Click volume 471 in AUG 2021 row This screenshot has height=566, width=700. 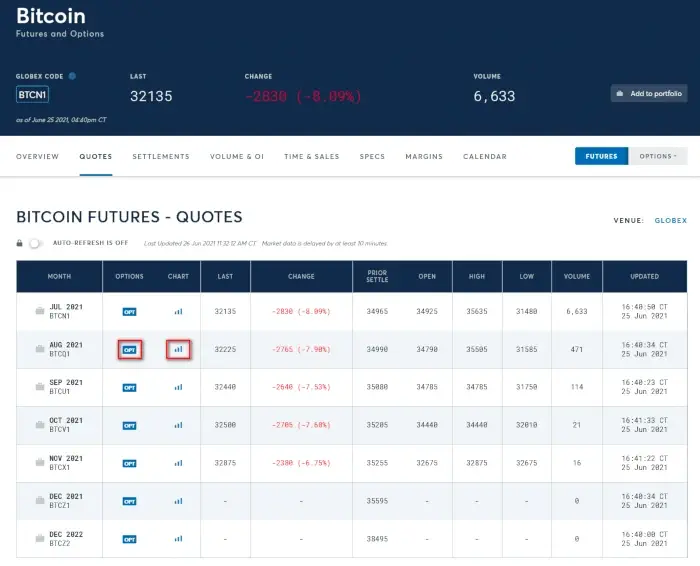(x=577, y=350)
